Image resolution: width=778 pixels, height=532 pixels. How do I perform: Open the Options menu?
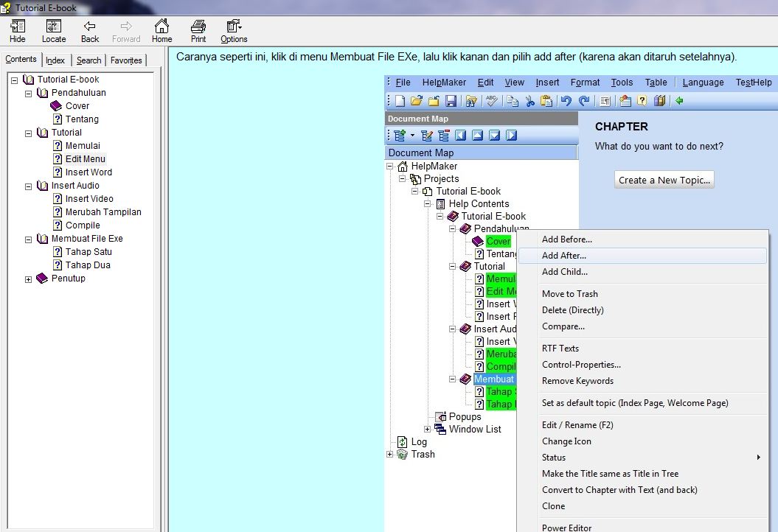coord(234,31)
